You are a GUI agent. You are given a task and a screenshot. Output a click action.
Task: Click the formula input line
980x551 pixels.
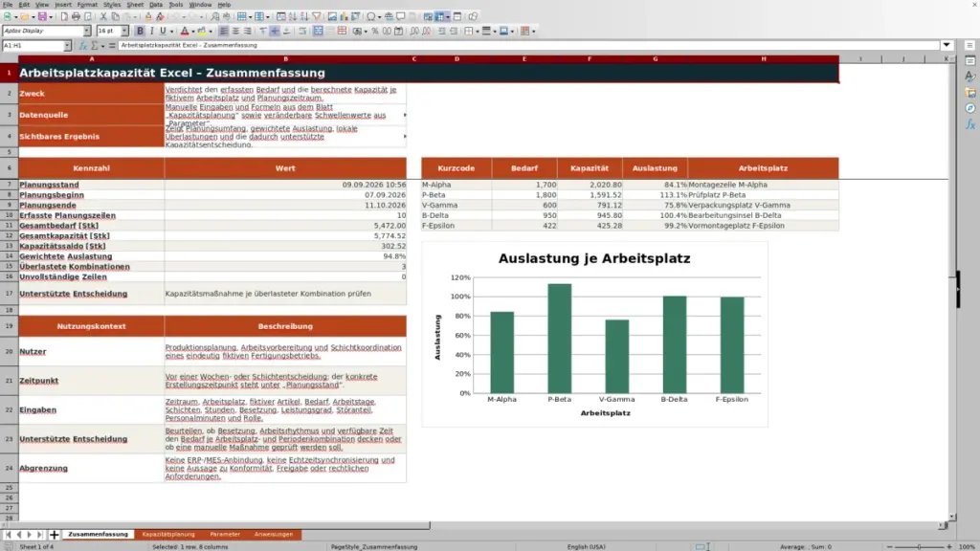528,46
